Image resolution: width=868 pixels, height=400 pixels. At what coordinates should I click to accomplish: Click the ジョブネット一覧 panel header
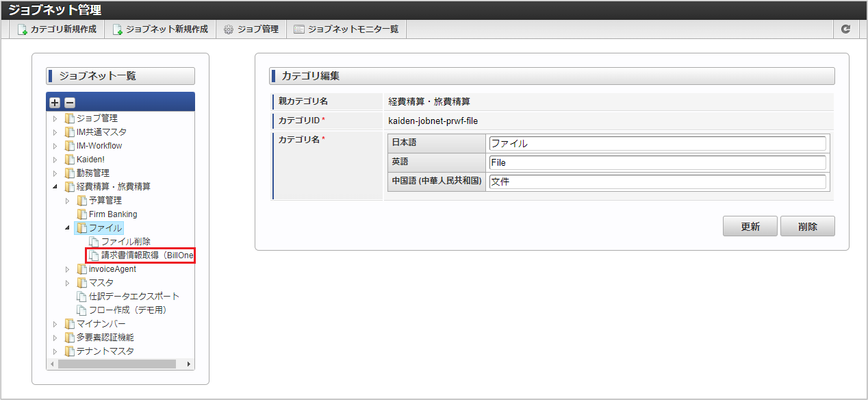120,76
